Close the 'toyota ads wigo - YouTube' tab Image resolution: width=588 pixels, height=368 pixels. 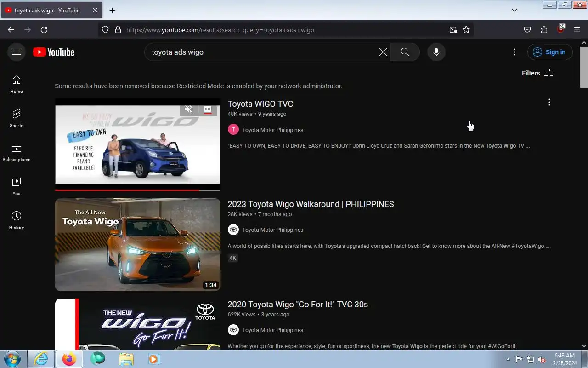tap(95, 10)
